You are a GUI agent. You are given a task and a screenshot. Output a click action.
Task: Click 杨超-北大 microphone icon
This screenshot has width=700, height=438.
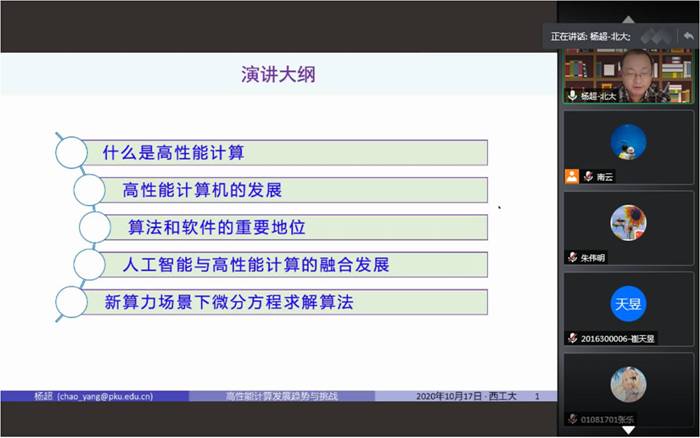click(x=573, y=96)
